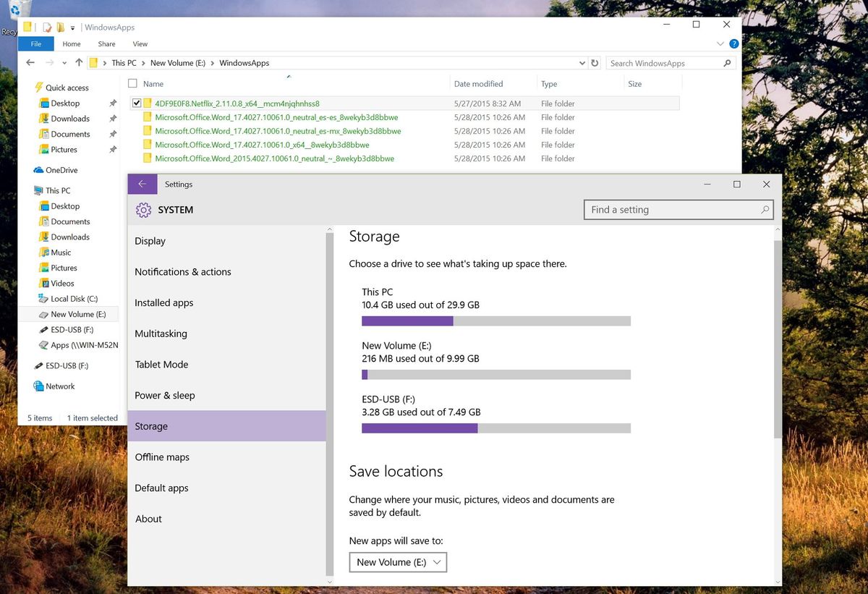Open the Share ribbon tab
This screenshot has height=594, width=868.
coord(106,43)
